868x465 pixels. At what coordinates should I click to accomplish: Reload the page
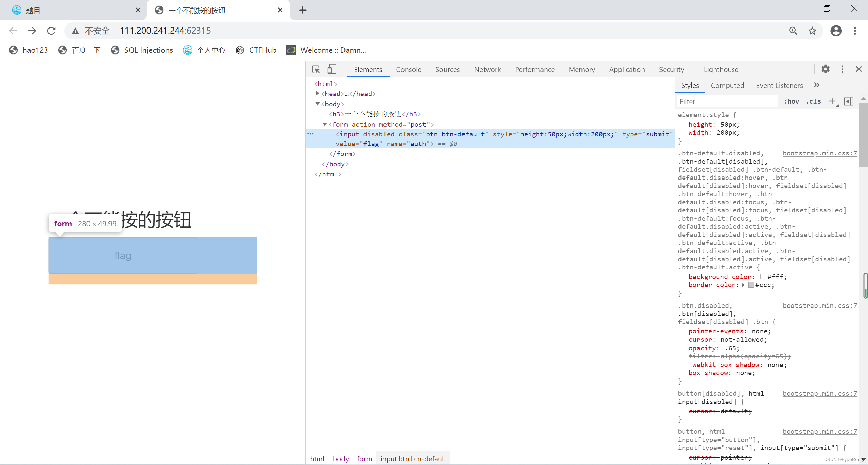[x=51, y=31]
